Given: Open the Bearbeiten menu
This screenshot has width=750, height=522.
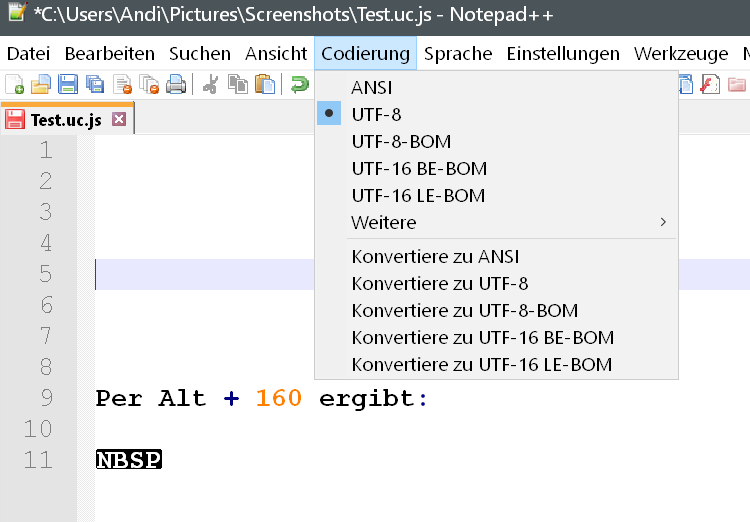Looking at the screenshot, I should point(110,54).
